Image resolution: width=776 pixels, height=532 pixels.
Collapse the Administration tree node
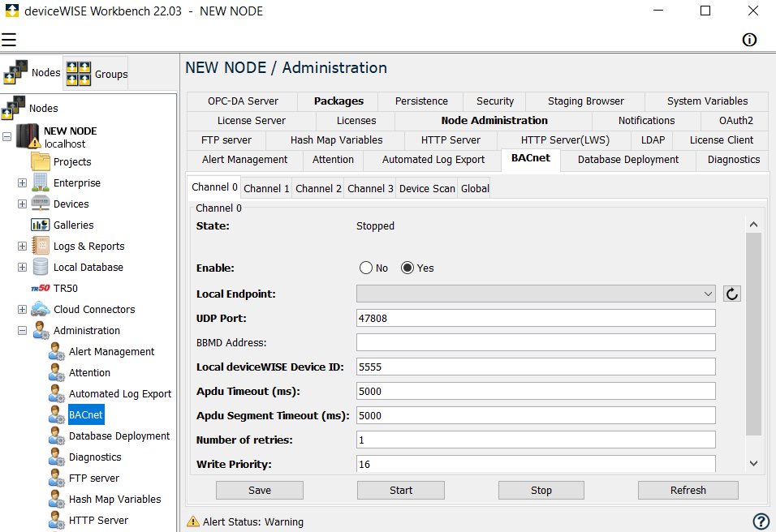pos(22,330)
